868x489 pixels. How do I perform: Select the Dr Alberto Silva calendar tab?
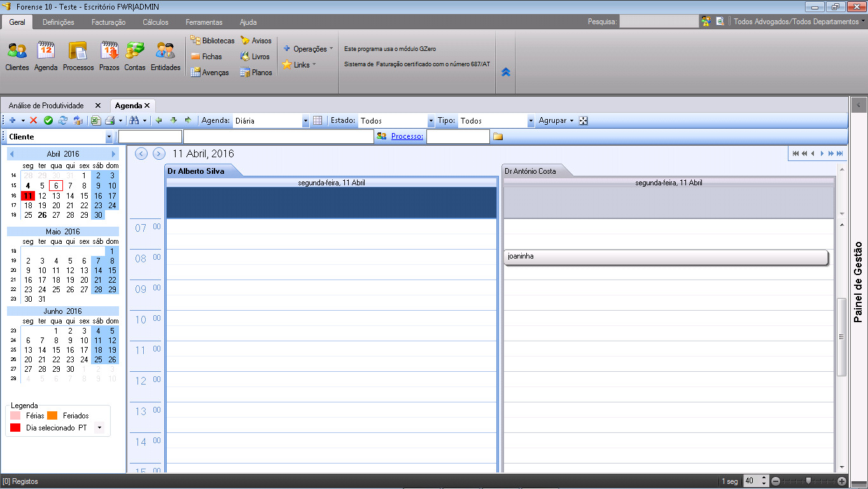(196, 171)
